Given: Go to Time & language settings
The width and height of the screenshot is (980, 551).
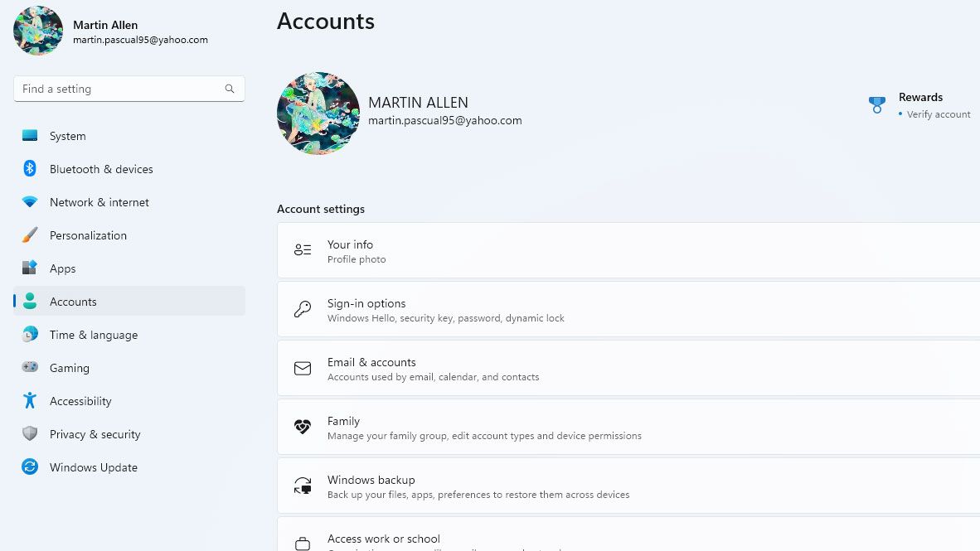Looking at the screenshot, I should (94, 335).
